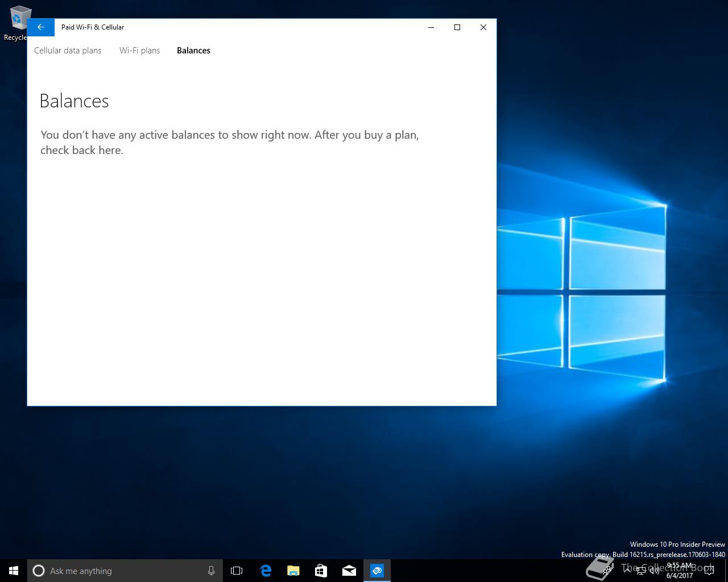
Task: Open the volume control tray icon
Action: [x=655, y=571]
